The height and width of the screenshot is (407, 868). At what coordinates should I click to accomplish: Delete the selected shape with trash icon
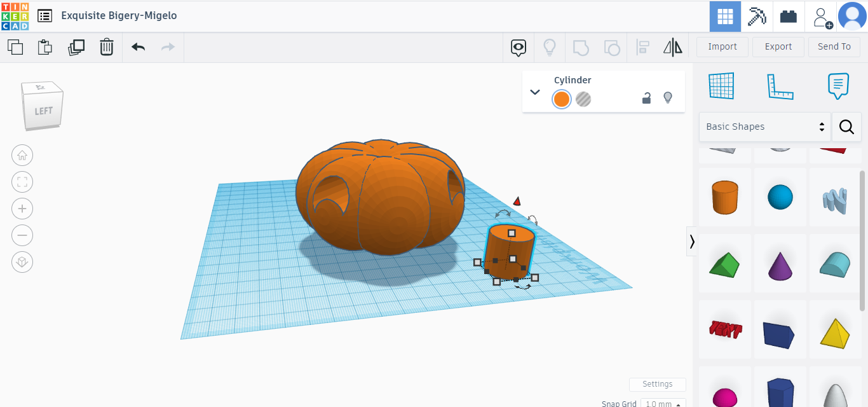[107, 47]
